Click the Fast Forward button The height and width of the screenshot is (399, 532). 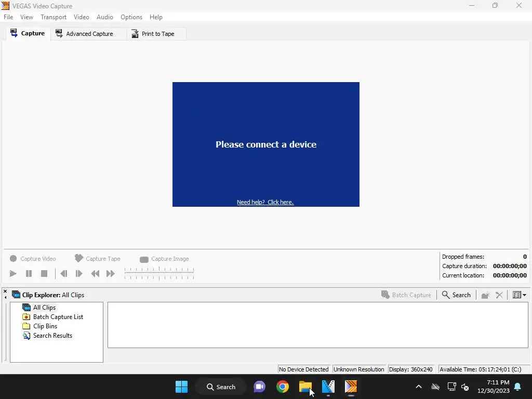pos(111,273)
